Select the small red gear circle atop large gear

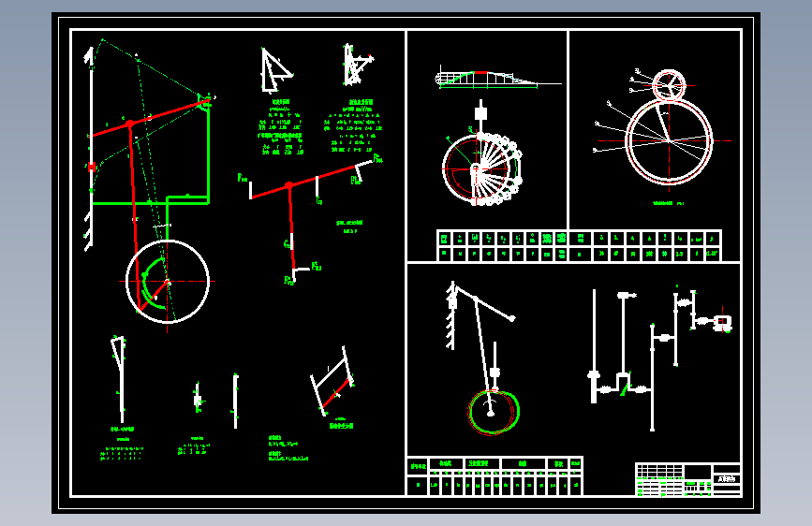click(x=669, y=85)
